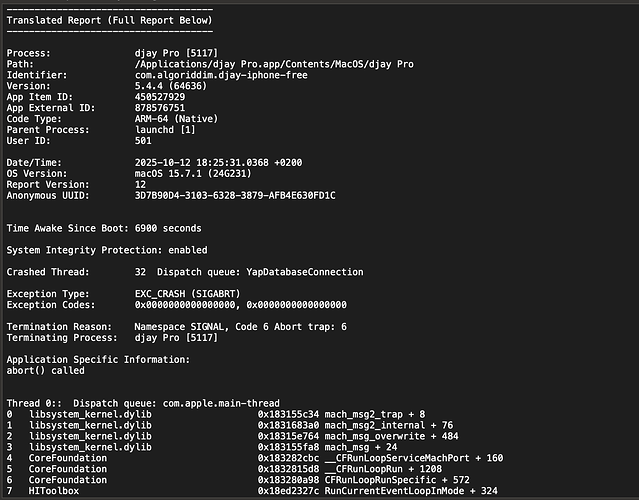Click the App Item ID 450527929

(x=163, y=97)
